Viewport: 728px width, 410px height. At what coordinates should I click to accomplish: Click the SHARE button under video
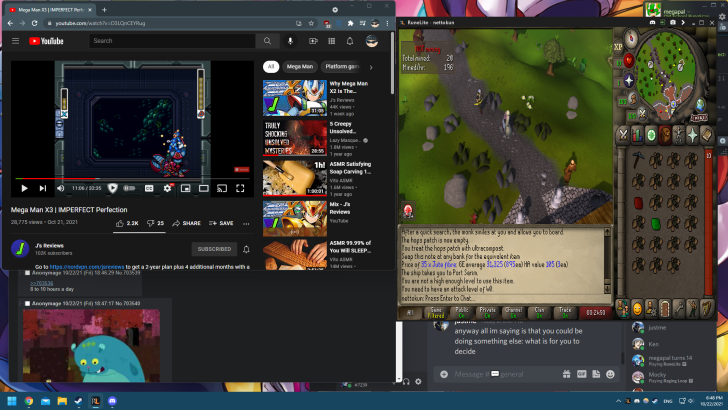click(x=187, y=223)
